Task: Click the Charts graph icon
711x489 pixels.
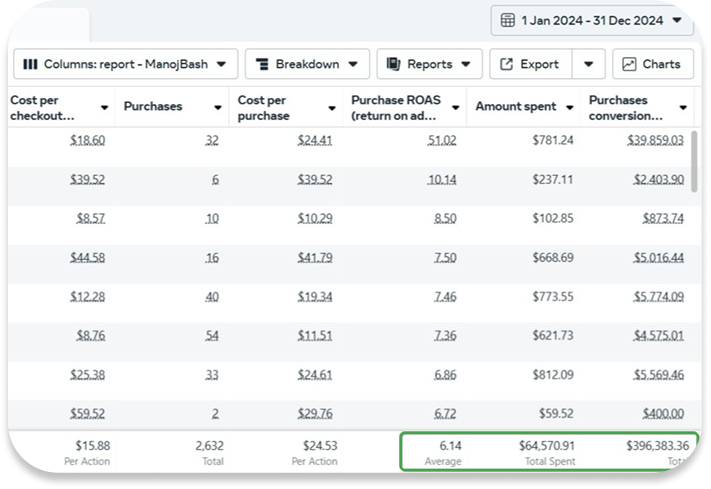Action: pos(629,64)
